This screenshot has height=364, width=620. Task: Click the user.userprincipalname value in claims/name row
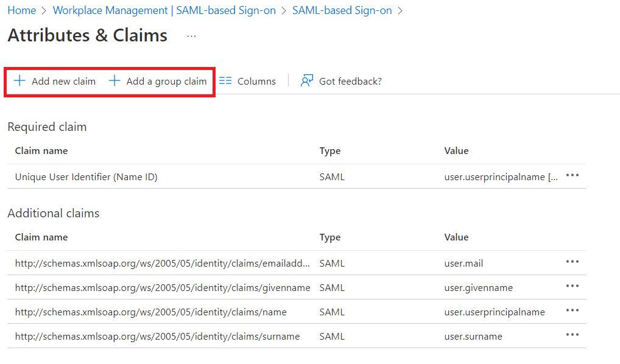pos(495,312)
